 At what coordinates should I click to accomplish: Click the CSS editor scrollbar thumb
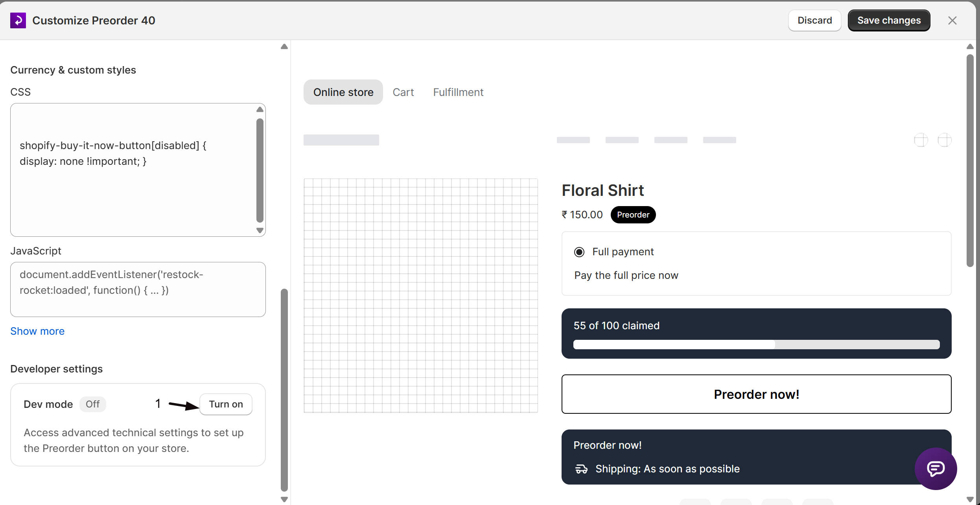point(260,171)
